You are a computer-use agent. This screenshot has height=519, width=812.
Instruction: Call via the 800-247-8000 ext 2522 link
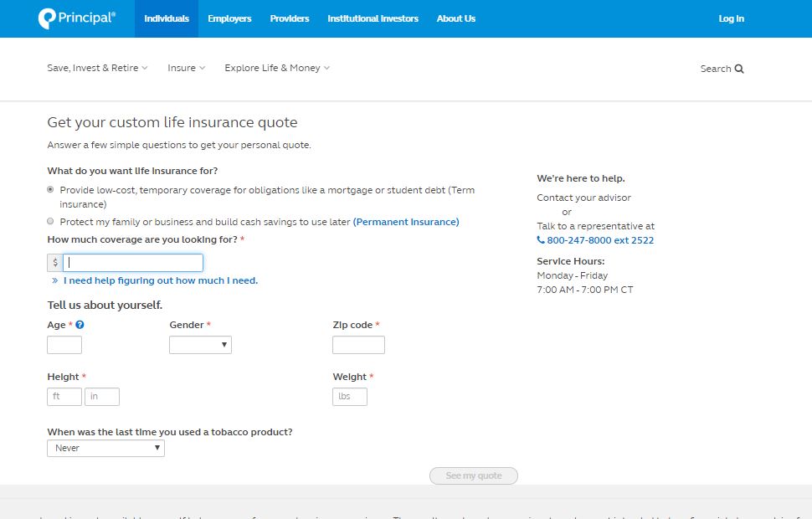[600, 239]
